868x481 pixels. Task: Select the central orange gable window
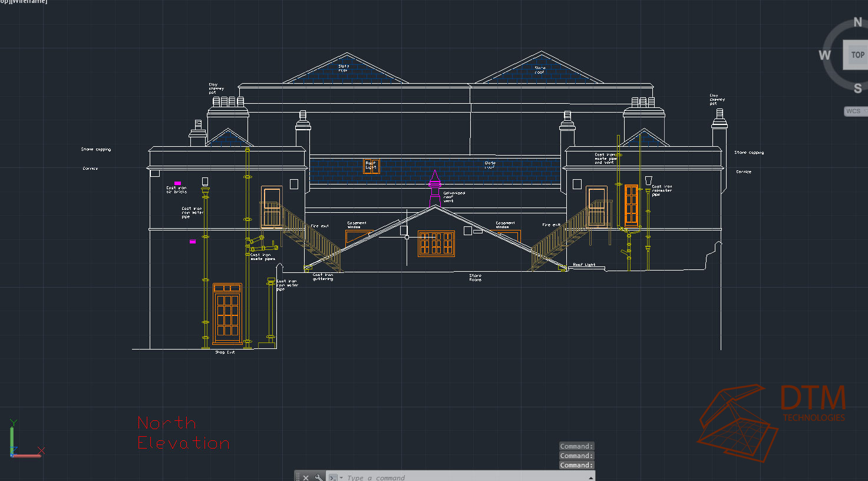click(x=436, y=243)
